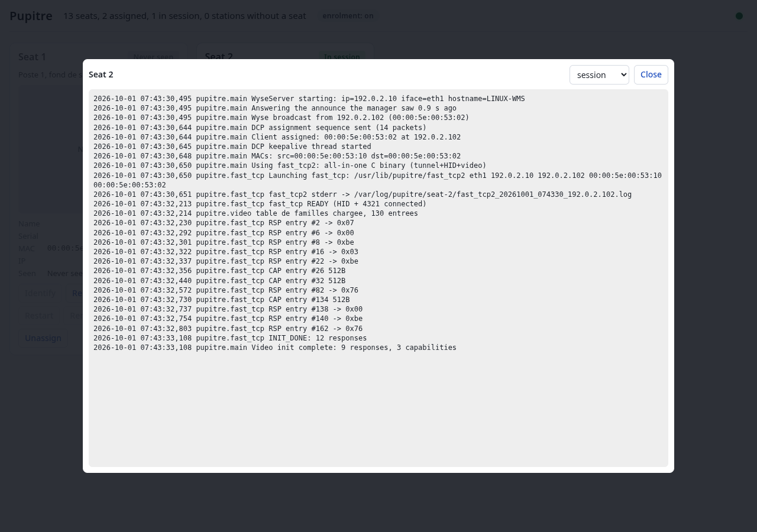Click the In session status badge
This screenshot has height=532, width=757.
[x=342, y=57]
